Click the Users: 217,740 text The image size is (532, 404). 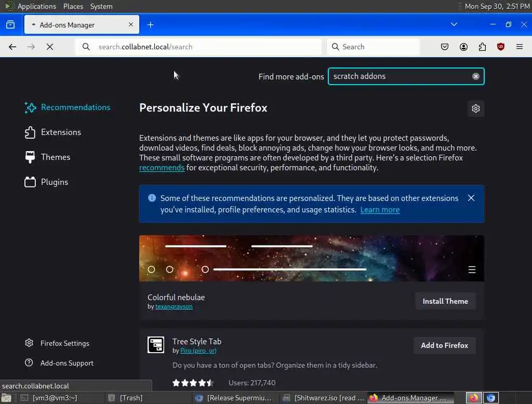point(252,383)
